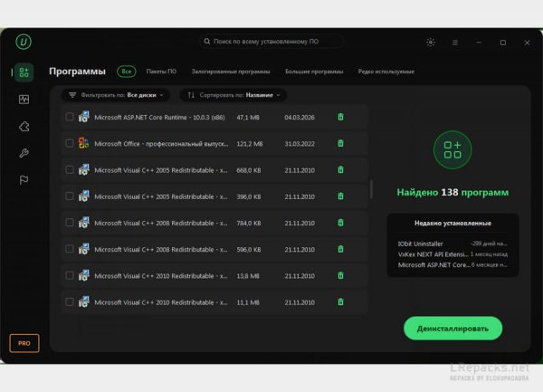Check Visual C++ 2008 Redistributable 596,0 KB box
Image resolution: width=543 pixels, height=392 pixels.
(70, 249)
